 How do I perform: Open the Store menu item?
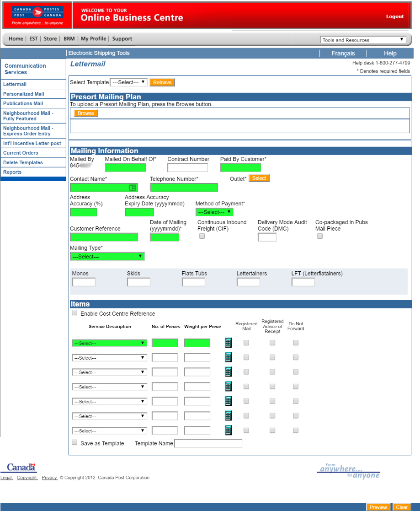tap(50, 39)
